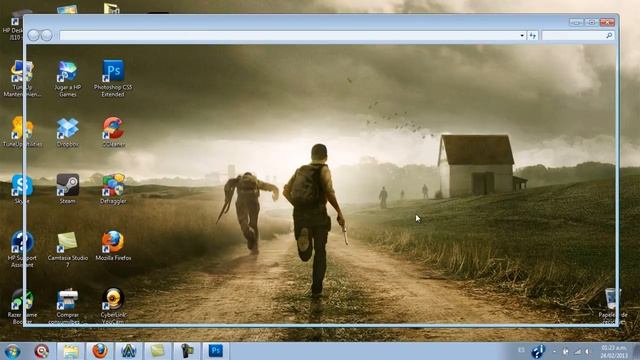Click the Alienware-style taskbar icon

[x=129, y=351]
